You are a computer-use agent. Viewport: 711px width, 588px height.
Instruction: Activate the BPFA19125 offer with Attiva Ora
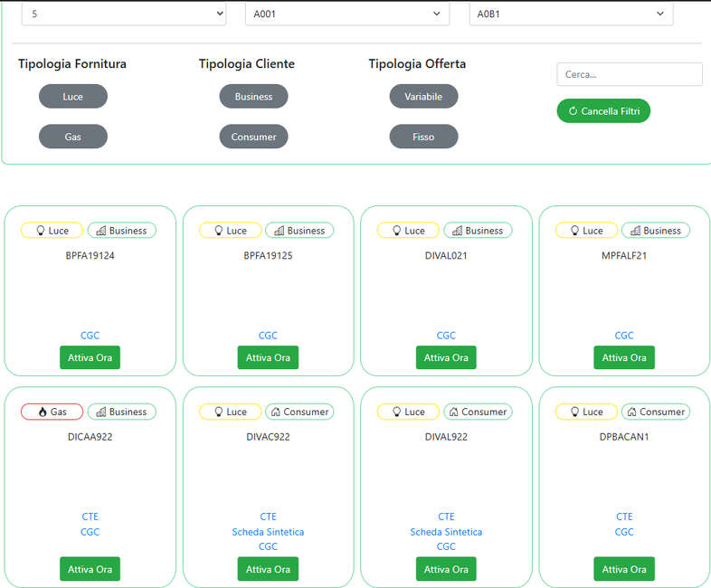(268, 357)
